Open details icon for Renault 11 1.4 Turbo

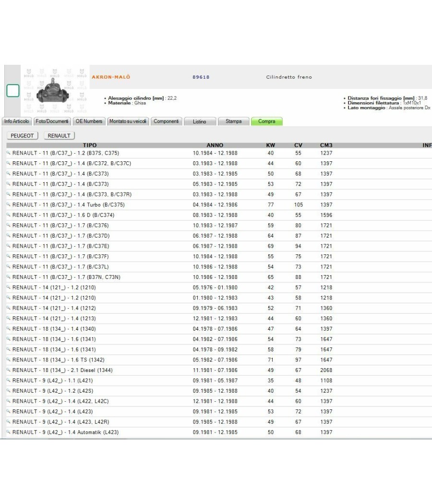point(8,204)
